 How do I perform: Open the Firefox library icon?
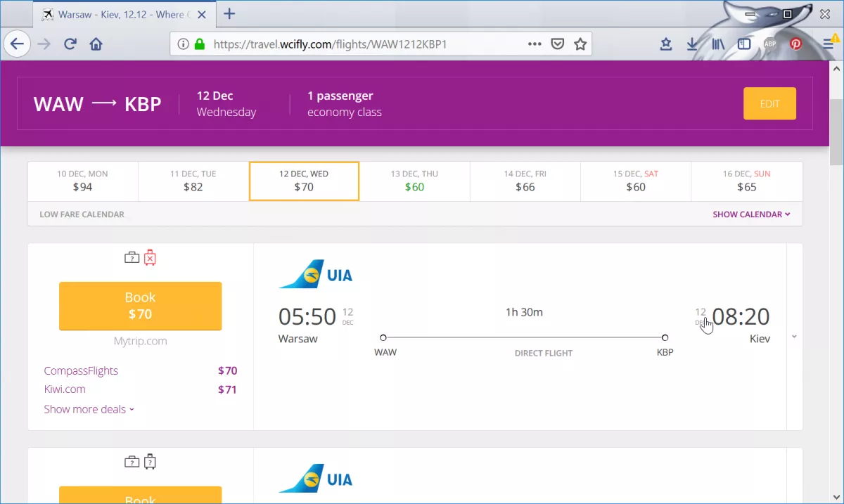718,44
